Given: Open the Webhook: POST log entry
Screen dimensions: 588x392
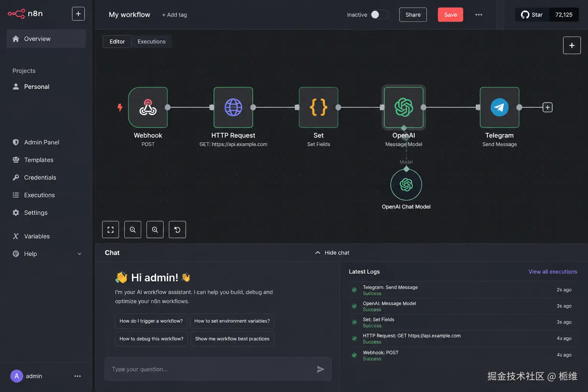Looking at the screenshot, I should point(463,355).
